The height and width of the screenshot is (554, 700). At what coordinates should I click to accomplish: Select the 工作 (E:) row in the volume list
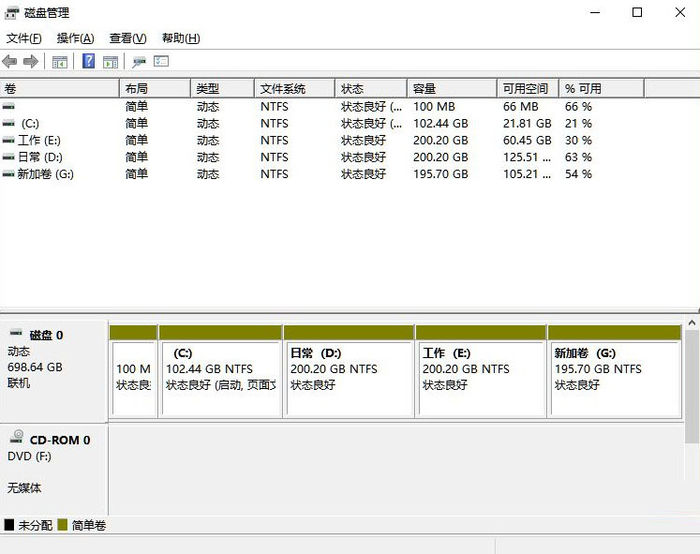pyautogui.click(x=40, y=140)
